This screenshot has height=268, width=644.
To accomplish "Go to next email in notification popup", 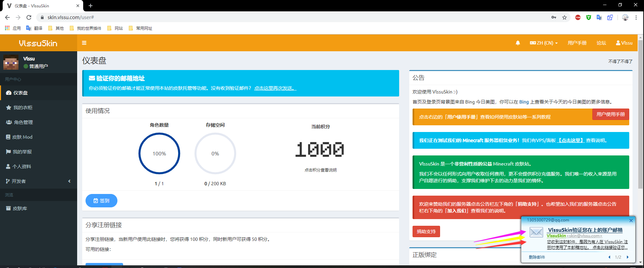I will pos(628,257).
